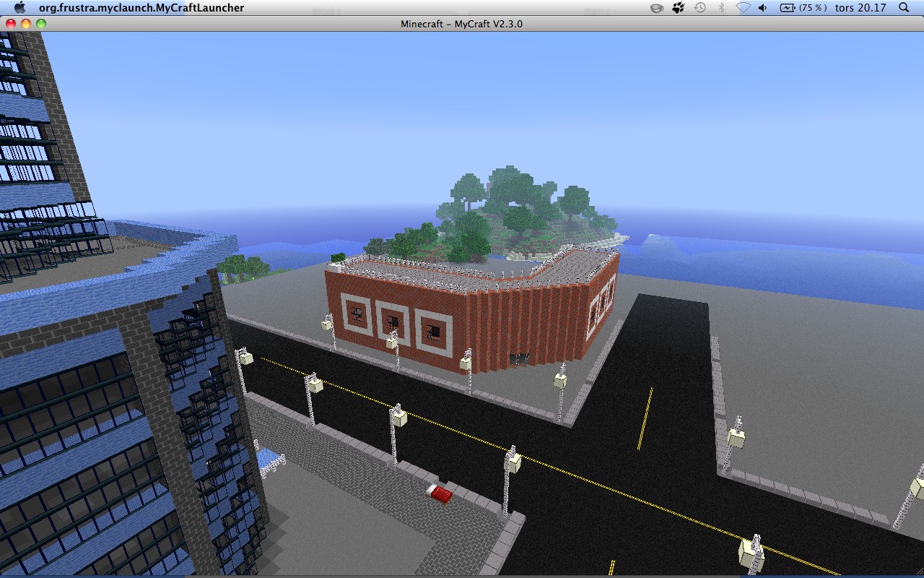Click the red car on the street
Image resolution: width=924 pixels, height=578 pixels.
440,492
